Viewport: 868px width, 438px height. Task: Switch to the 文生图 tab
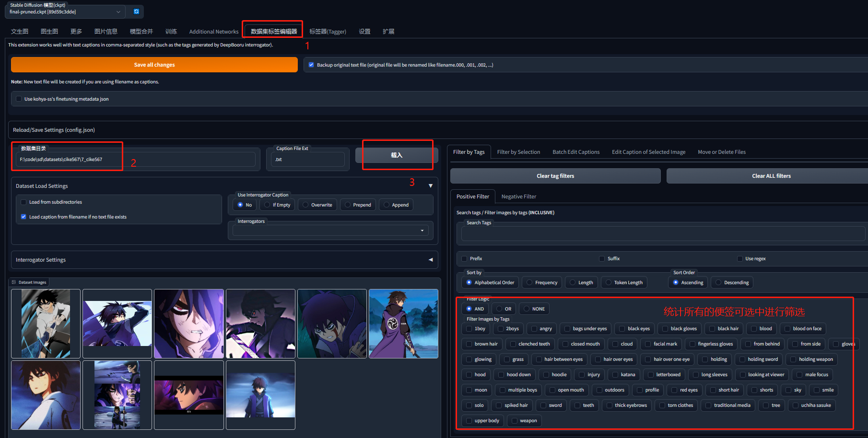(x=20, y=32)
